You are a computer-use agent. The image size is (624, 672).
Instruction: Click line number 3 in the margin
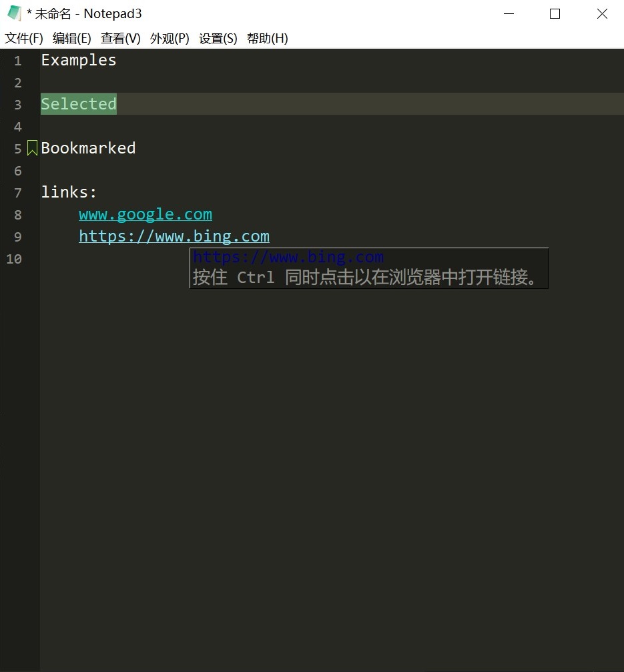point(17,104)
